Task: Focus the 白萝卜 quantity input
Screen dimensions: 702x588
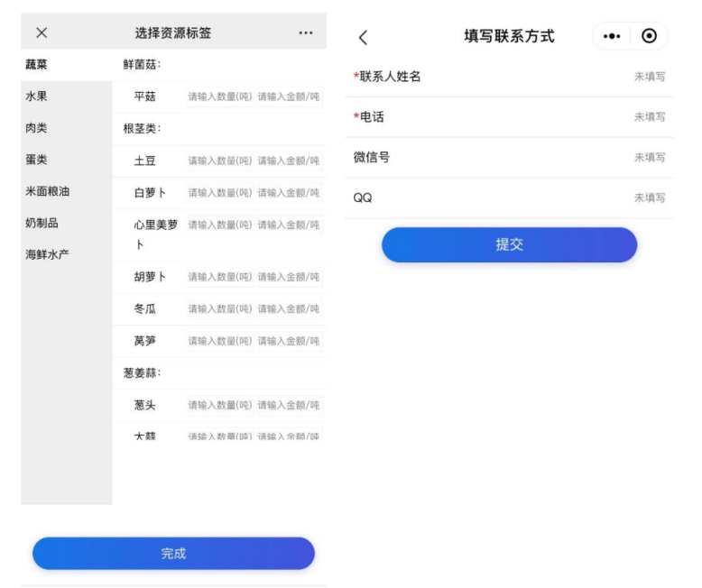Action: tap(220, 192)
